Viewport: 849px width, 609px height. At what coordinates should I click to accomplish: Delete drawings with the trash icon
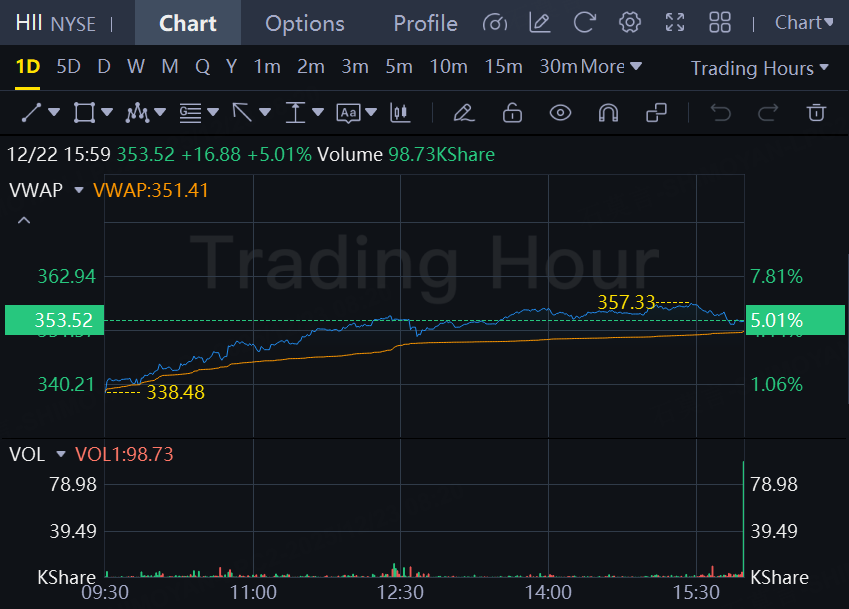(816, 113)
